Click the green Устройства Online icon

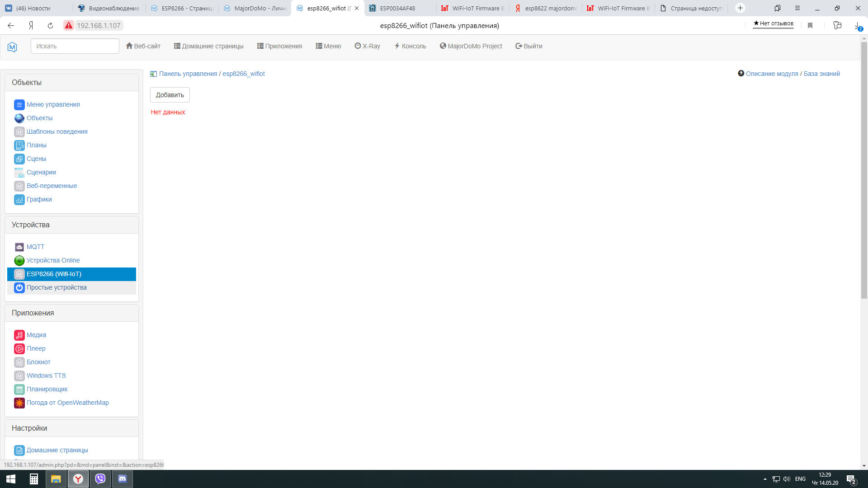(x=19, y=261)
